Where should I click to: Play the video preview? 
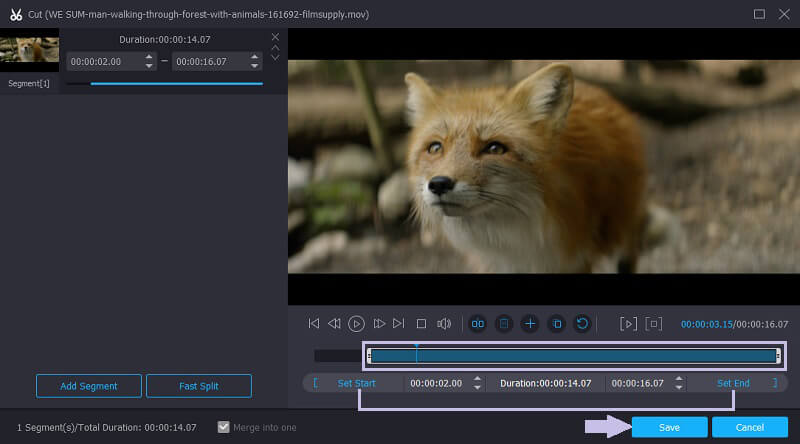(x=356, y=324)
